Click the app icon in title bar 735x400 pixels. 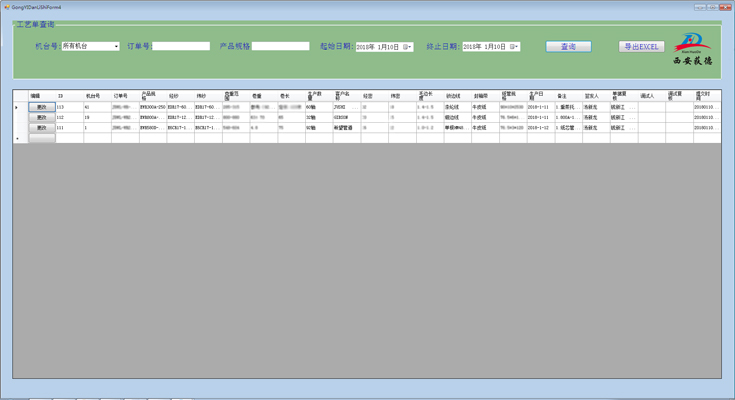[x=6, y=6]
